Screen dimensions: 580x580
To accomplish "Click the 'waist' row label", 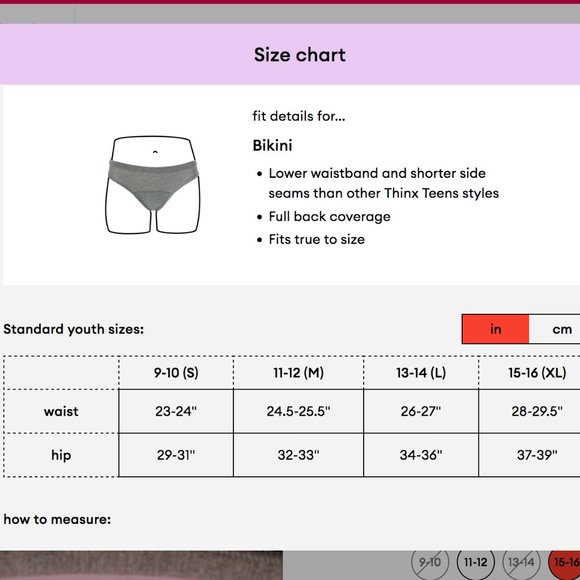I will coord(61,411).
